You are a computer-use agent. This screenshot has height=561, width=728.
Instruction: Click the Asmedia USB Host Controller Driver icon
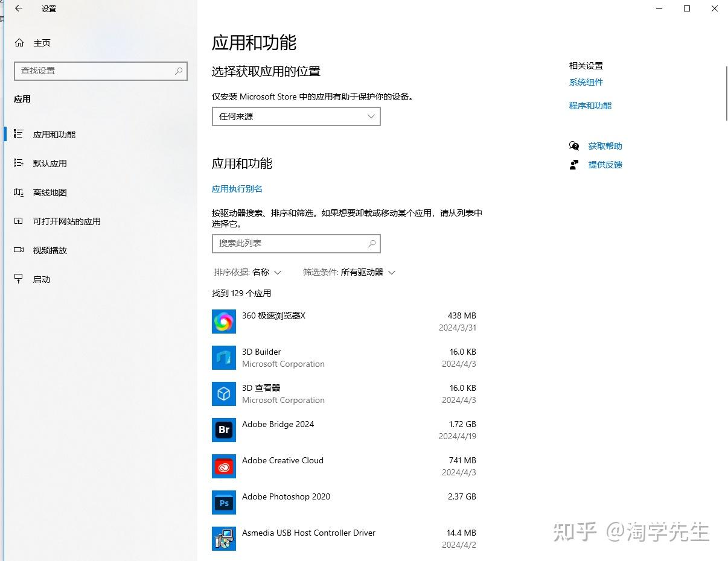(x=224, y=539)
